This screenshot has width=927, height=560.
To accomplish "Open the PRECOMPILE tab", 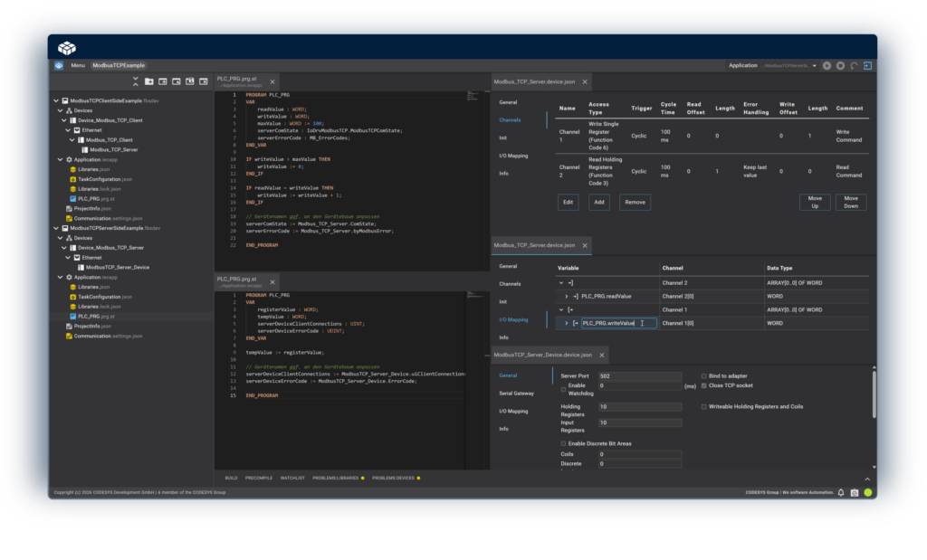I will tap(259, 478).
